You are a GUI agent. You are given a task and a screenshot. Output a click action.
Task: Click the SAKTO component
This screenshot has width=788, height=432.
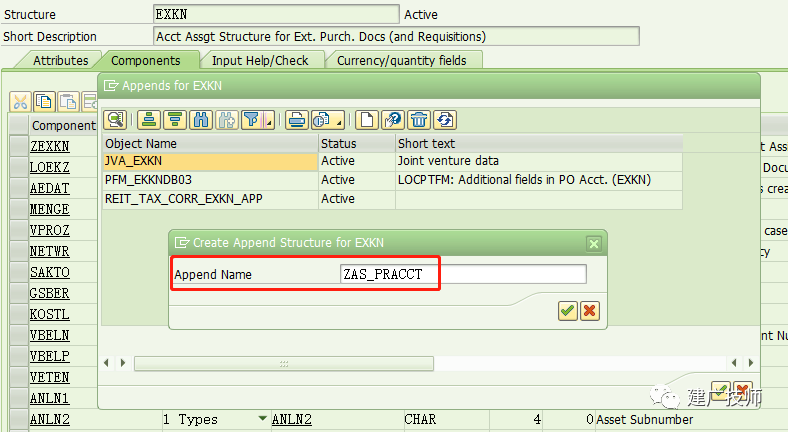click(50, 272)
